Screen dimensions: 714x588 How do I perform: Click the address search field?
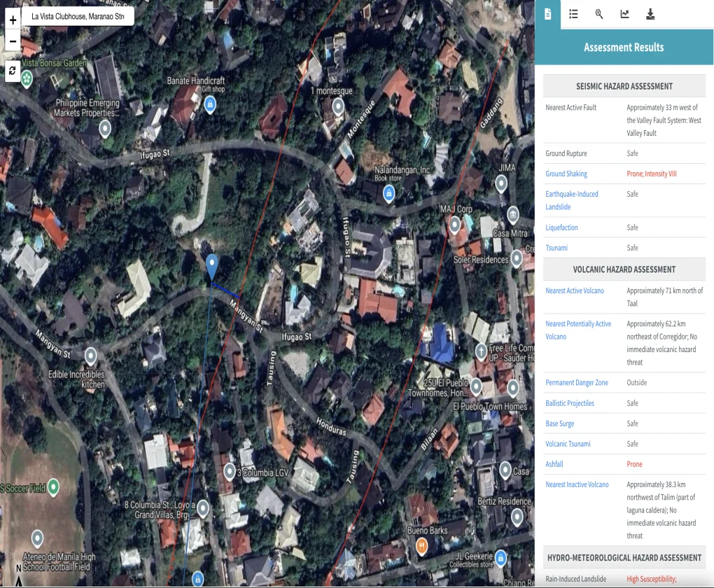(78, 16)
